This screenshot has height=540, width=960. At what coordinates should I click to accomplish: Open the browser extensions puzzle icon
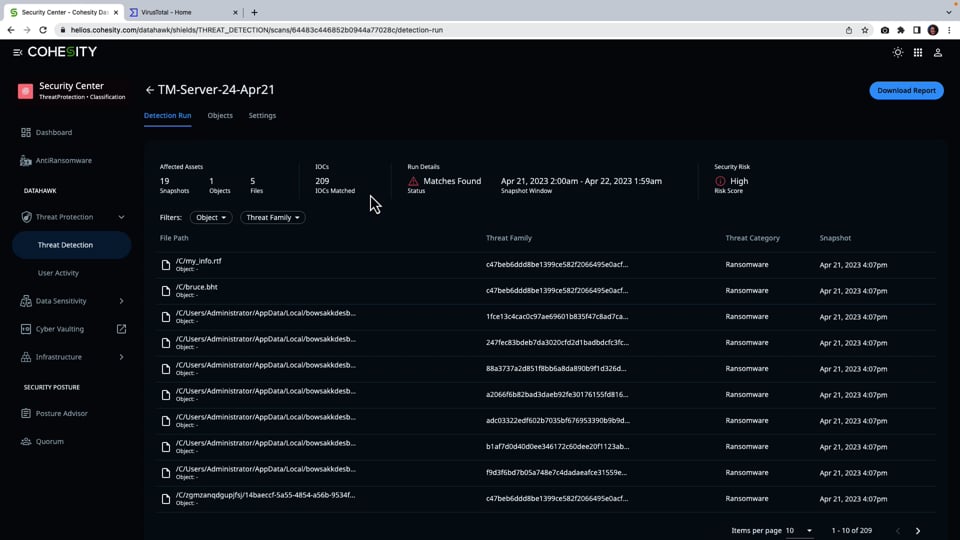pos(901,30)
